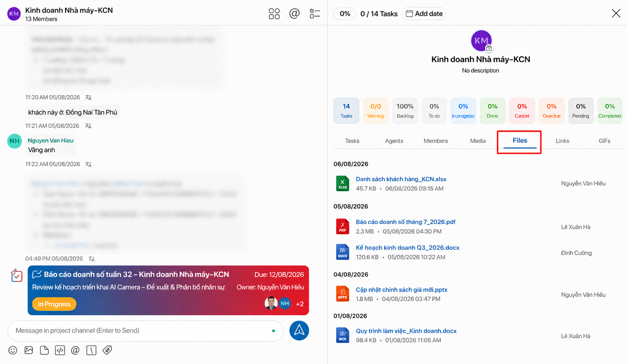Attach an image to the message
Image resolution: width=627 pixels, height=364 pixels.
coord(29,350)
